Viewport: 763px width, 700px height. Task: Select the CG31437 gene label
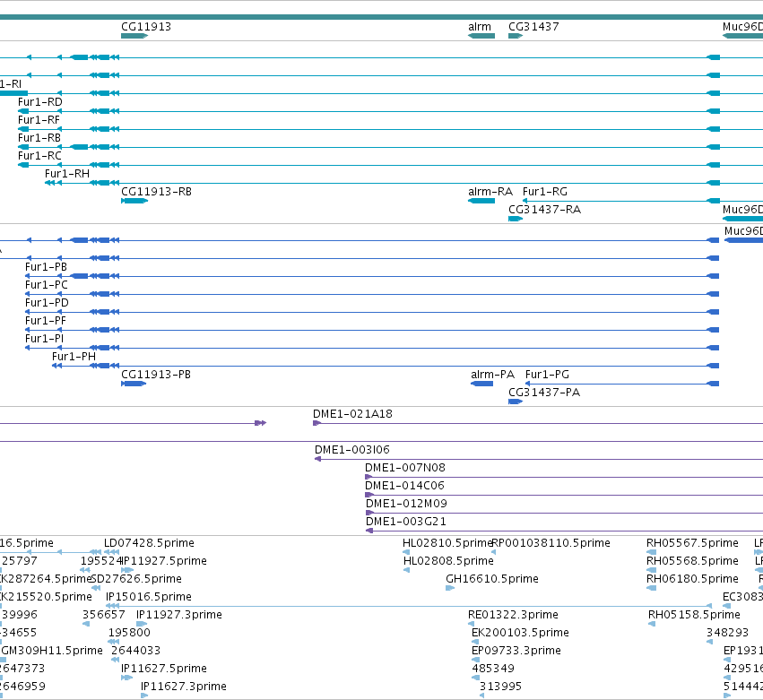[x=533, y=27]
